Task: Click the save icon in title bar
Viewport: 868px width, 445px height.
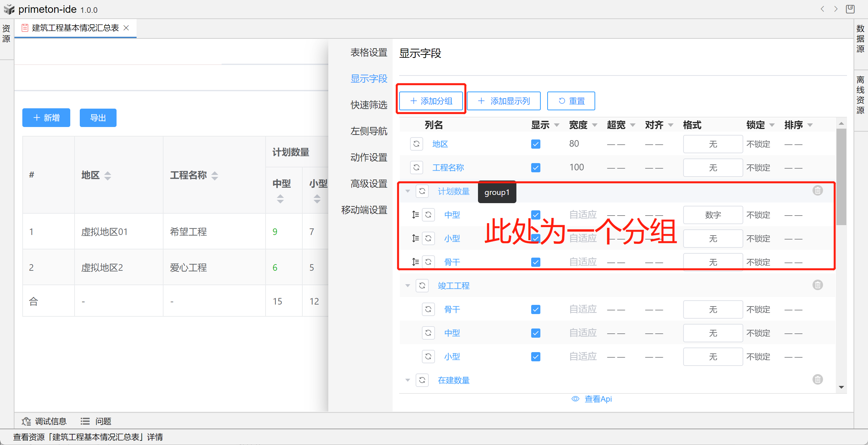Action: tap(850, 9)
